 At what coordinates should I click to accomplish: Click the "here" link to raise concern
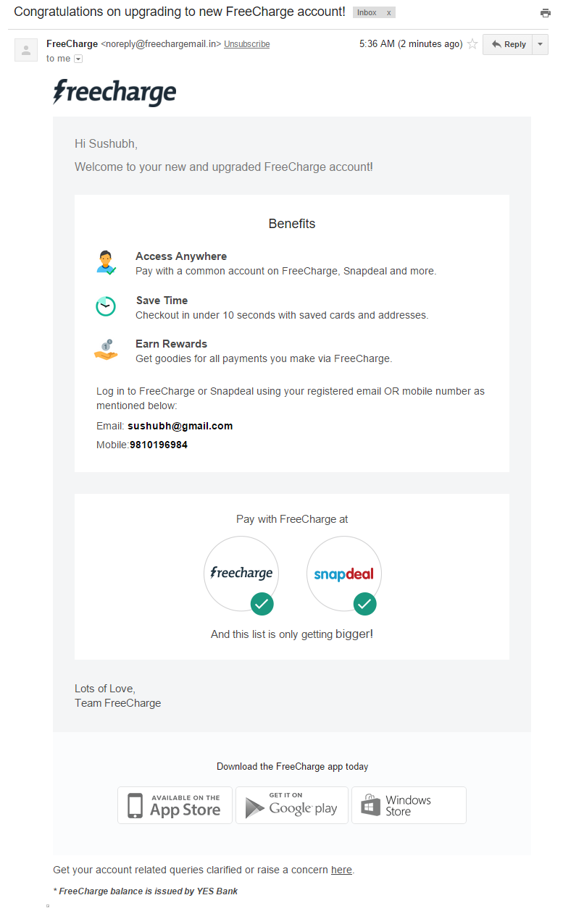coord(341,870)
